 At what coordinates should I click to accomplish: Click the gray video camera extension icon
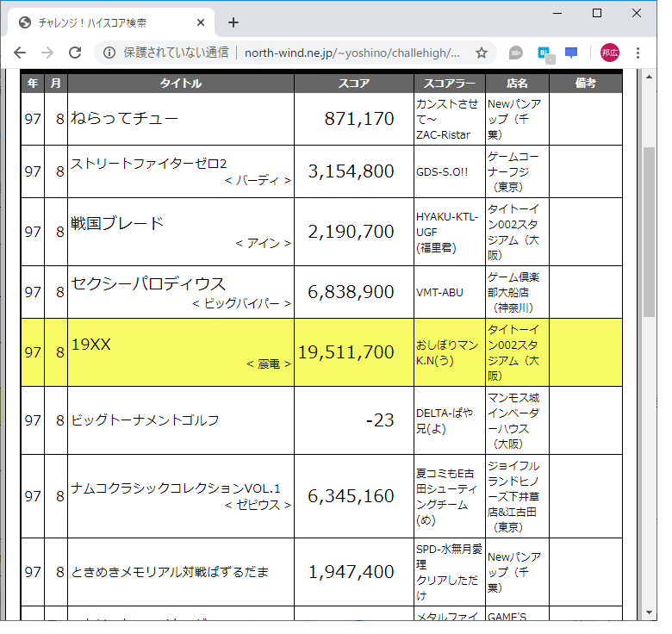(x=515, y=53)
